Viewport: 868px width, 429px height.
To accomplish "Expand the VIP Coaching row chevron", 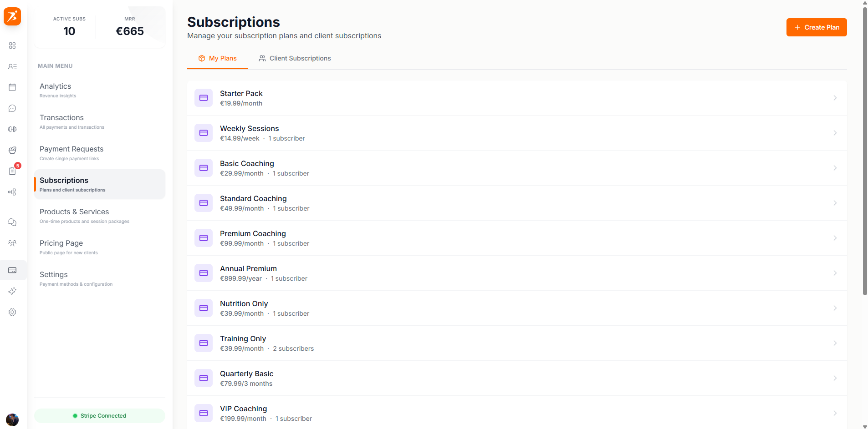I will click(x=835, y=413).
